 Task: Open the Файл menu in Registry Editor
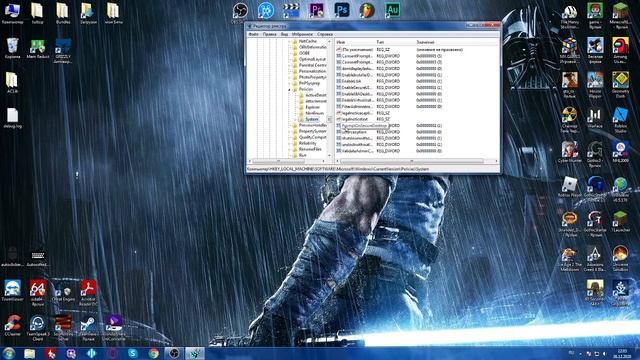coord(253,34)
